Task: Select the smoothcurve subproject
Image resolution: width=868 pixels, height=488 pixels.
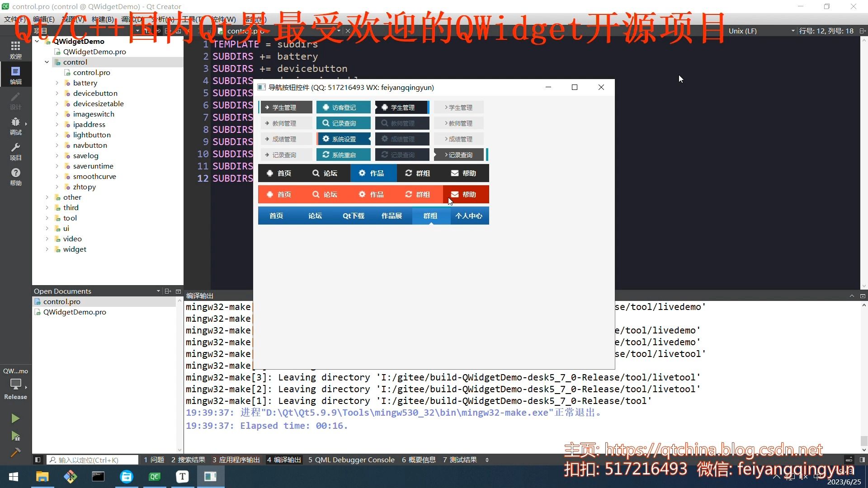Action: pos(94,176)
